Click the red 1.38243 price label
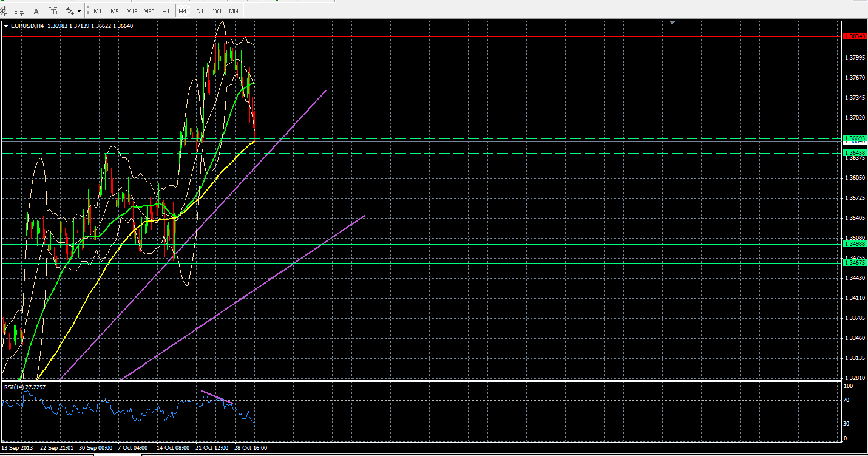 855,36
